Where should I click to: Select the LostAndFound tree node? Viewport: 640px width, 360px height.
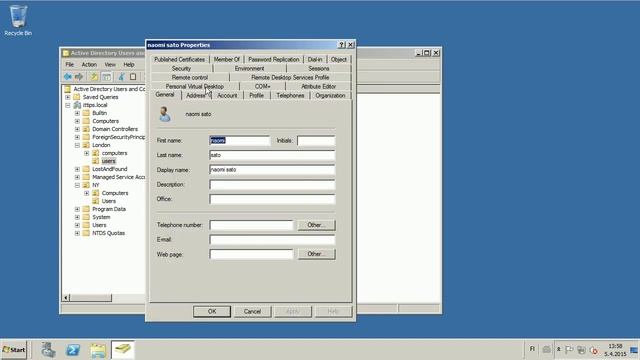point(109,169)
